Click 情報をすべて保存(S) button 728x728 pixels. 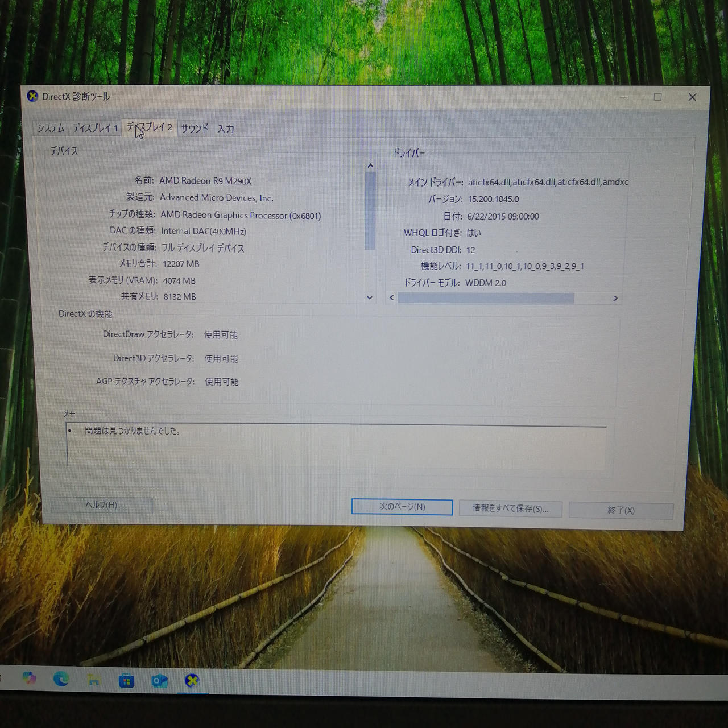510,508
